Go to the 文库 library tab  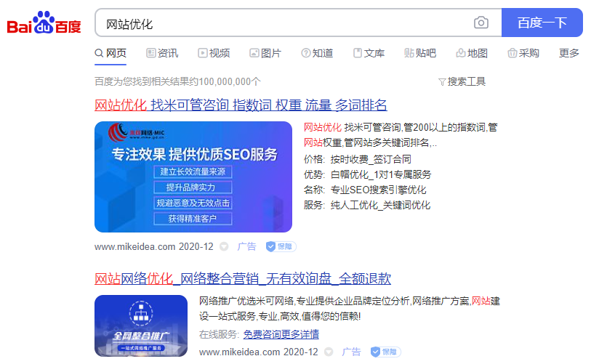pyautogui.click(x=369, y=53)
